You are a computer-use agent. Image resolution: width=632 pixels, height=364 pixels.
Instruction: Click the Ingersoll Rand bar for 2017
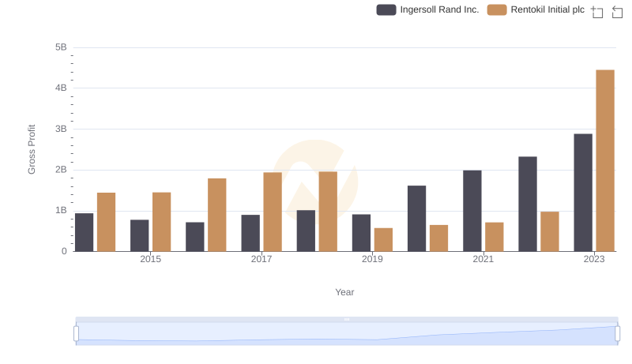point(250,233)
